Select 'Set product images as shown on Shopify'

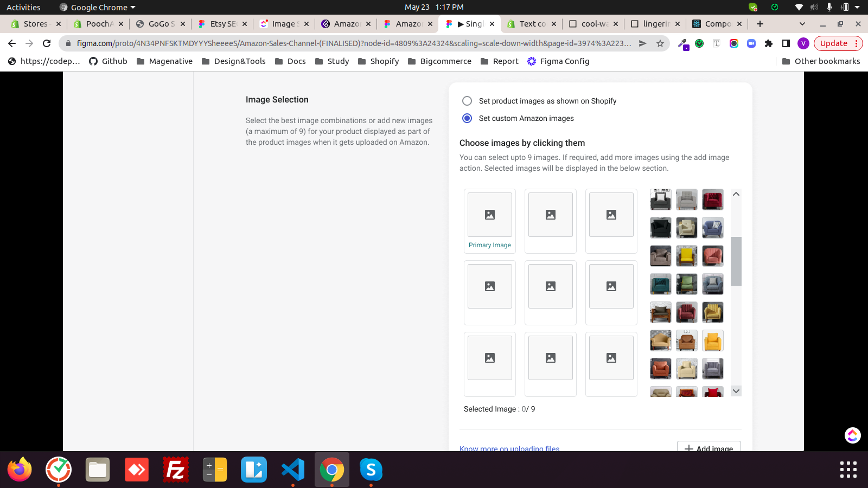click(467, 101)
